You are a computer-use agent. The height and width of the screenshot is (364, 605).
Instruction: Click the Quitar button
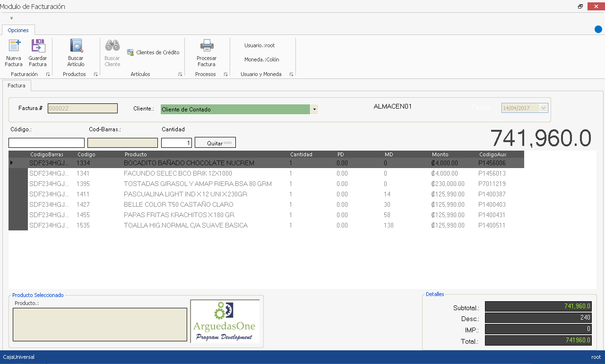coord(215,143)
